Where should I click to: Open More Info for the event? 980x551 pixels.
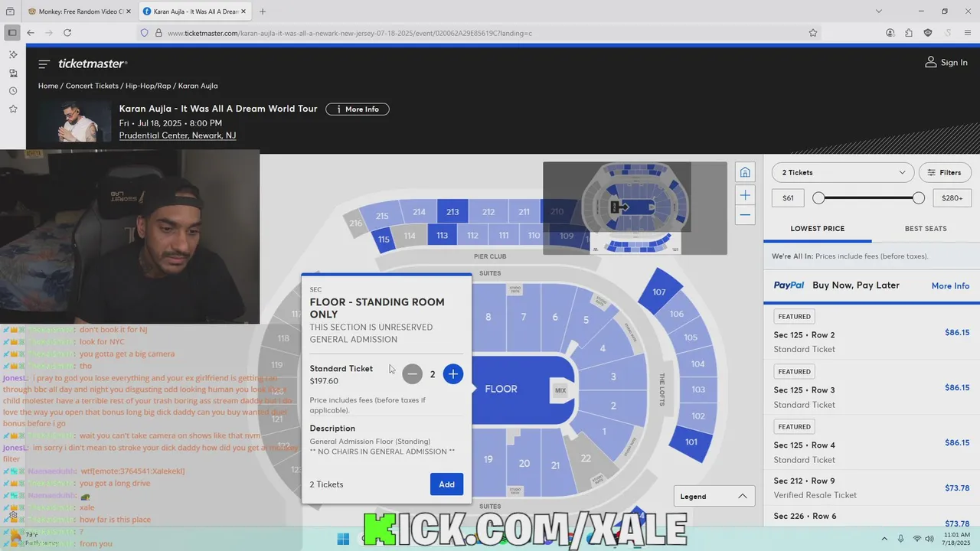point(358,109)
